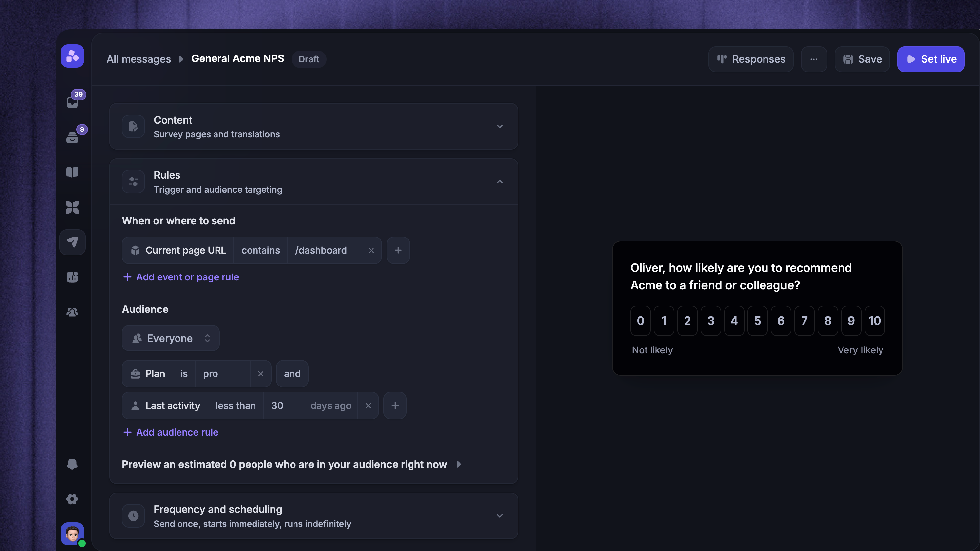Open the settings gear
Screen dimensions: 980x551
click(x=72, y=499)
